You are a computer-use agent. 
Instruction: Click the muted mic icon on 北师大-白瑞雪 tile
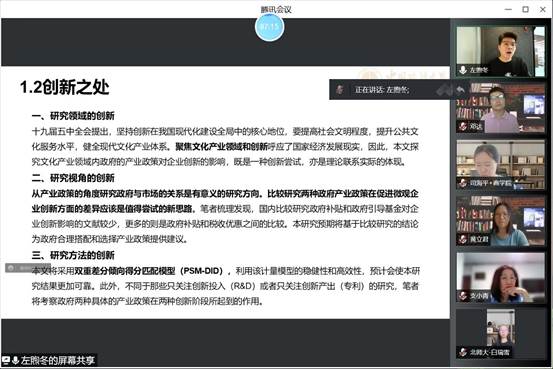click(x=463, y=352)
